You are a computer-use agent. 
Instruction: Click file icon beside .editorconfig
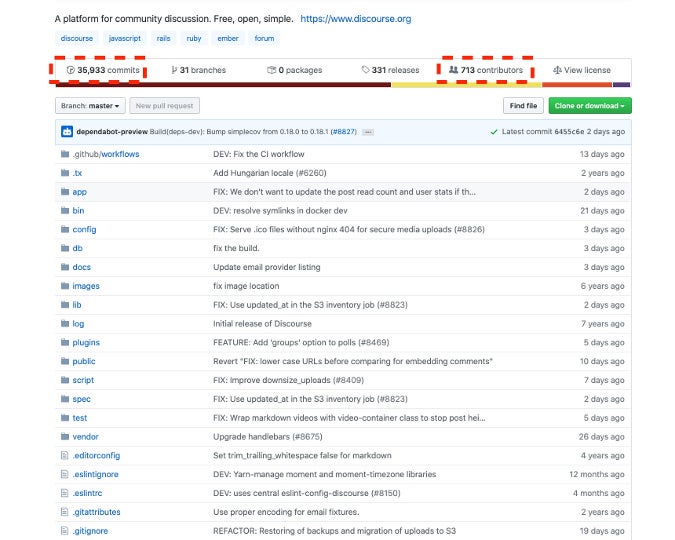pyautogui.click(x=65, y=455)
